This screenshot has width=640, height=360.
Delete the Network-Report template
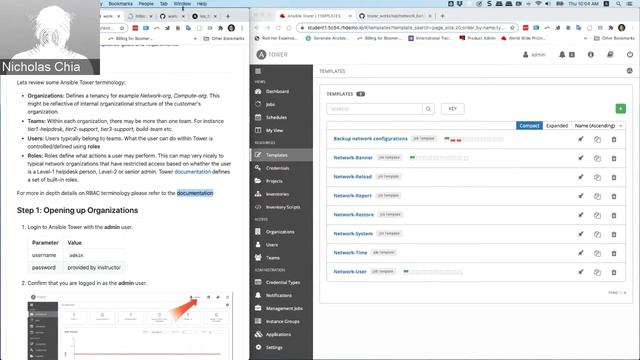tap(613, 196)
